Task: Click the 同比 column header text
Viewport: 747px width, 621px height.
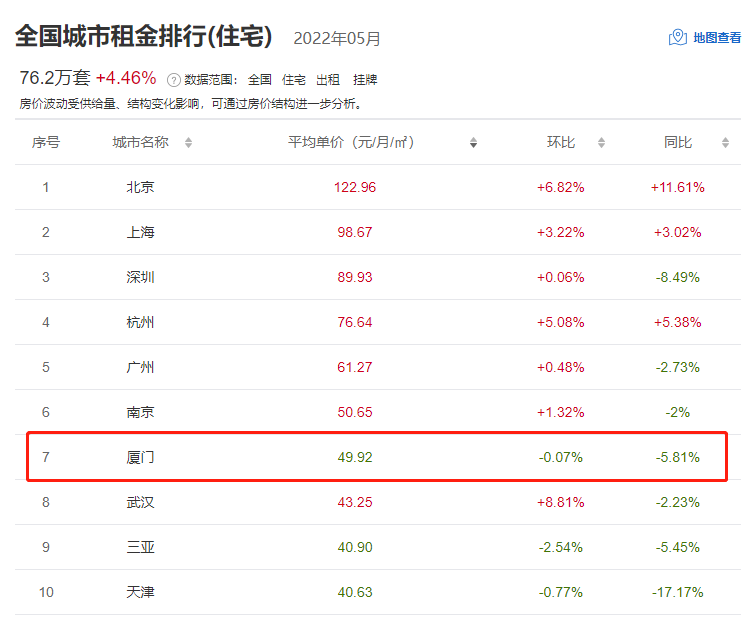Action: [678, 142]
